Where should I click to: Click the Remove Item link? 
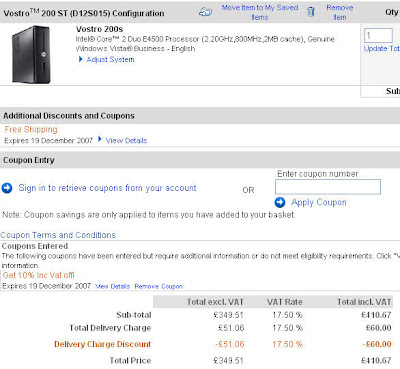(x=340, y=12)
